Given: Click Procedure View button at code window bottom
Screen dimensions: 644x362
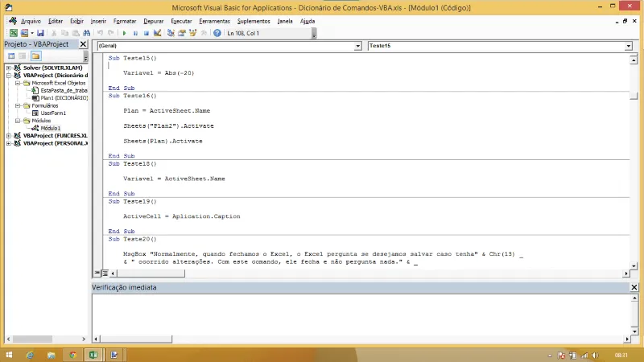Looking at the screenshot, I should 97,273.
